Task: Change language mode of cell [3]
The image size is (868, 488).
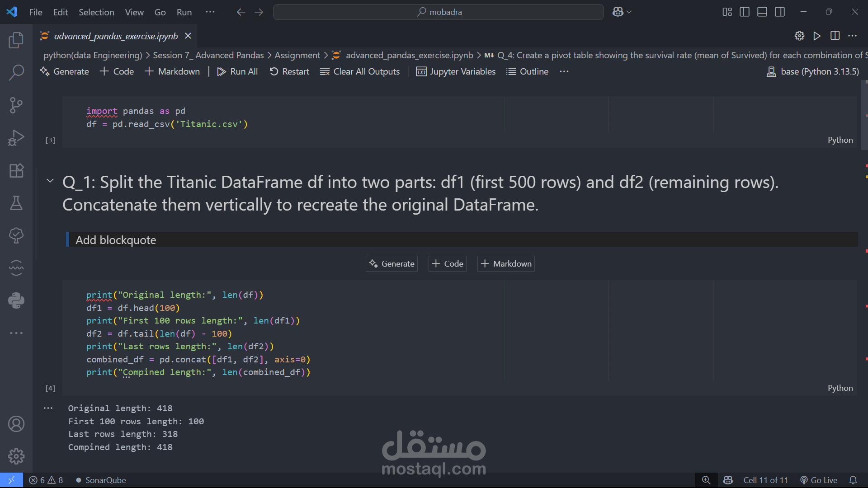Action: (x=840, y=140)
